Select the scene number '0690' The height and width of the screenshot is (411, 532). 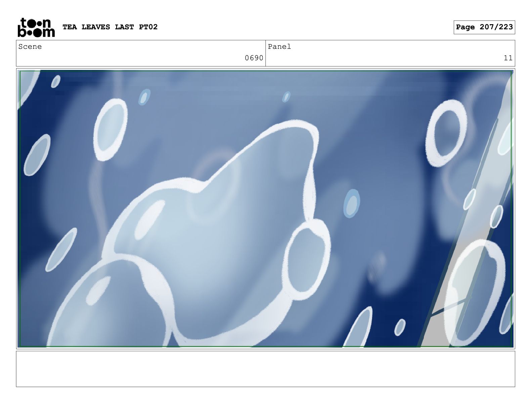(254, 58)
